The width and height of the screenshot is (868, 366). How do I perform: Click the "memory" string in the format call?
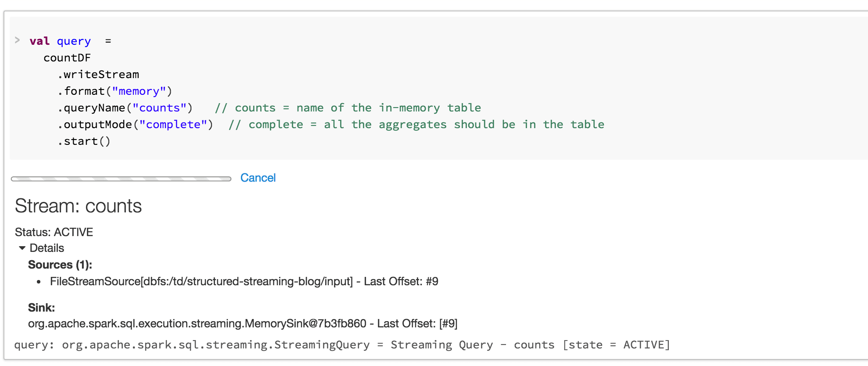click(x=139, y=91)
